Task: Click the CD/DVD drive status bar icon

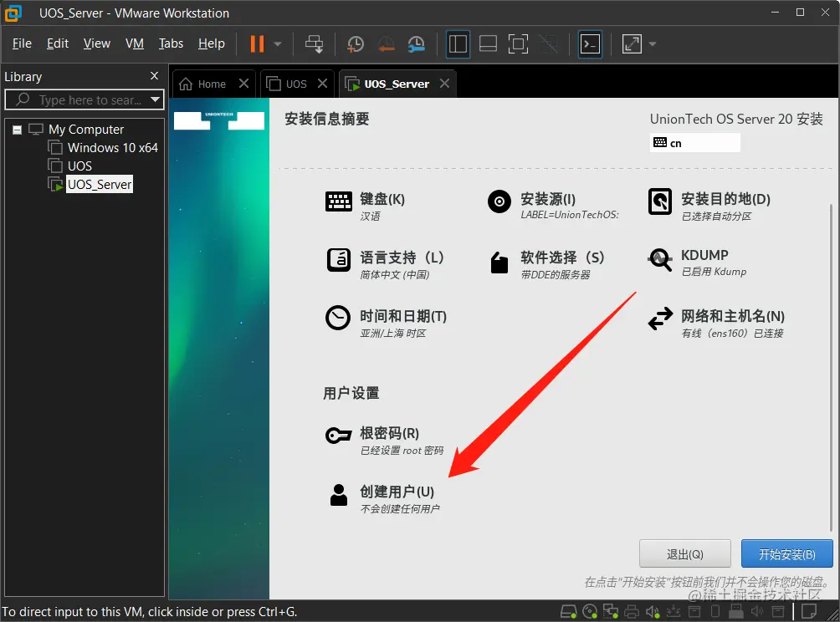Action: [x=590, y=611]
